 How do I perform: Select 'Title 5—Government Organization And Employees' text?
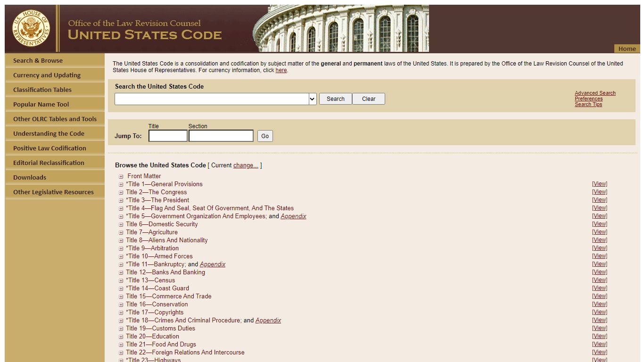pyautogui.click(x=197, y=216)
